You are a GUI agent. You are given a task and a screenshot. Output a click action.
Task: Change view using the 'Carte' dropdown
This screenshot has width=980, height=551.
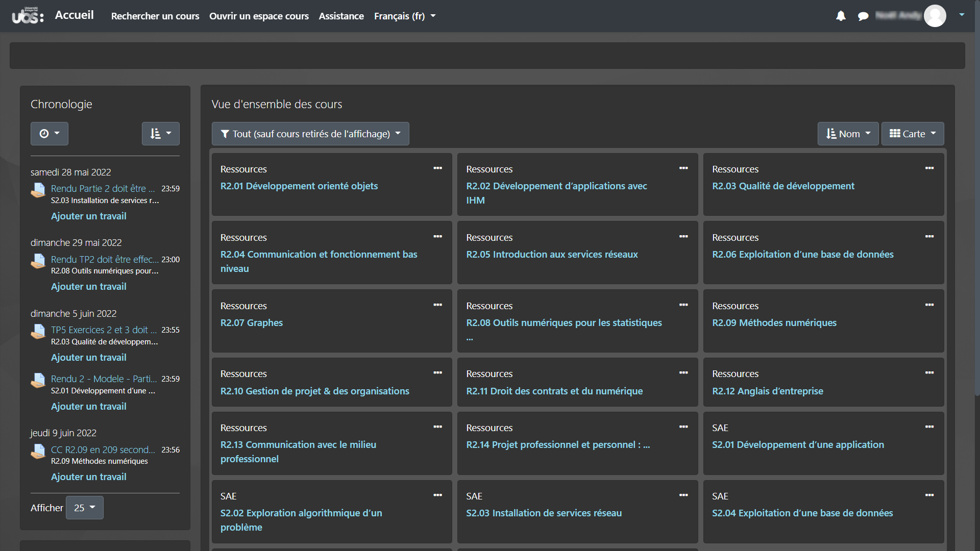click(912, 134)
